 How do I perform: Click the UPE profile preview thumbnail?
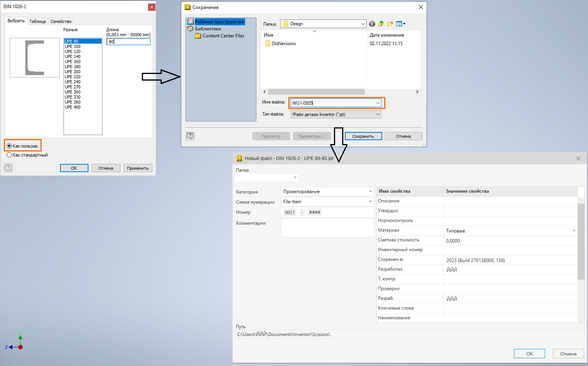(x=35, y=58)
